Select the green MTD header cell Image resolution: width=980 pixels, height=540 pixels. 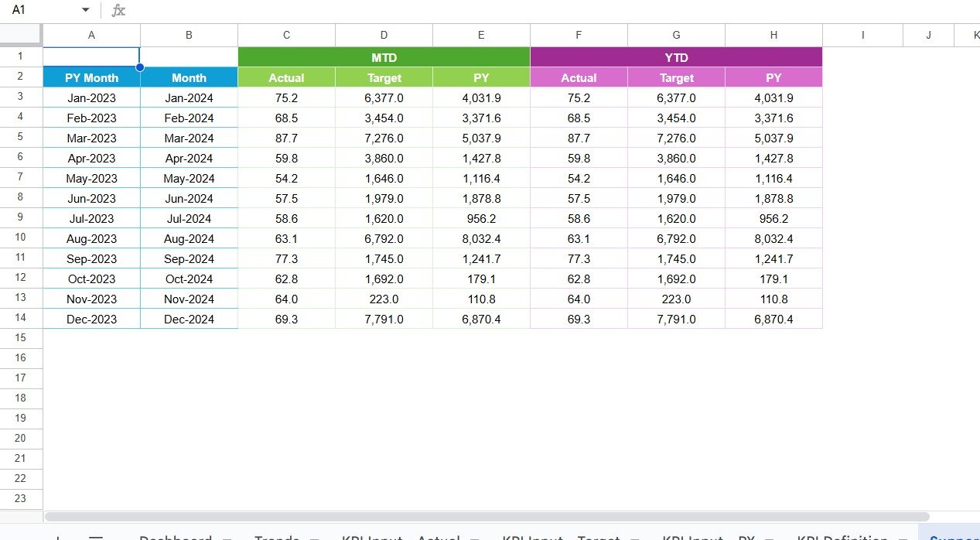point(384,57)
